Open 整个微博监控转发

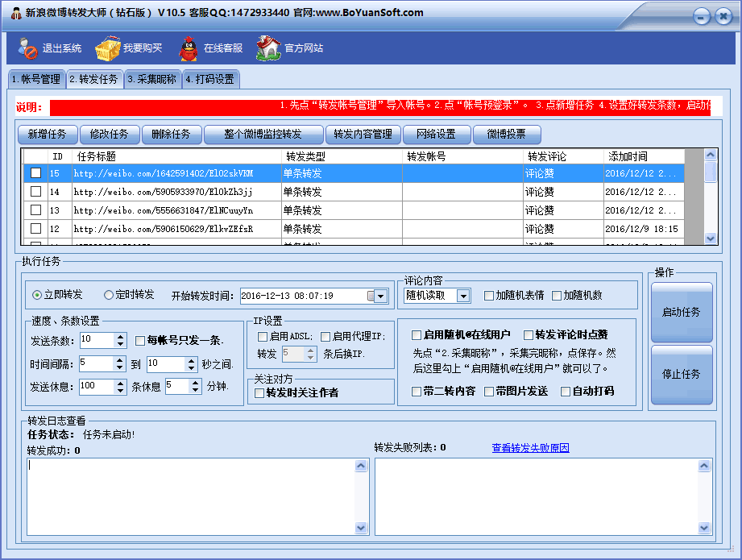(x=263, y=134)
